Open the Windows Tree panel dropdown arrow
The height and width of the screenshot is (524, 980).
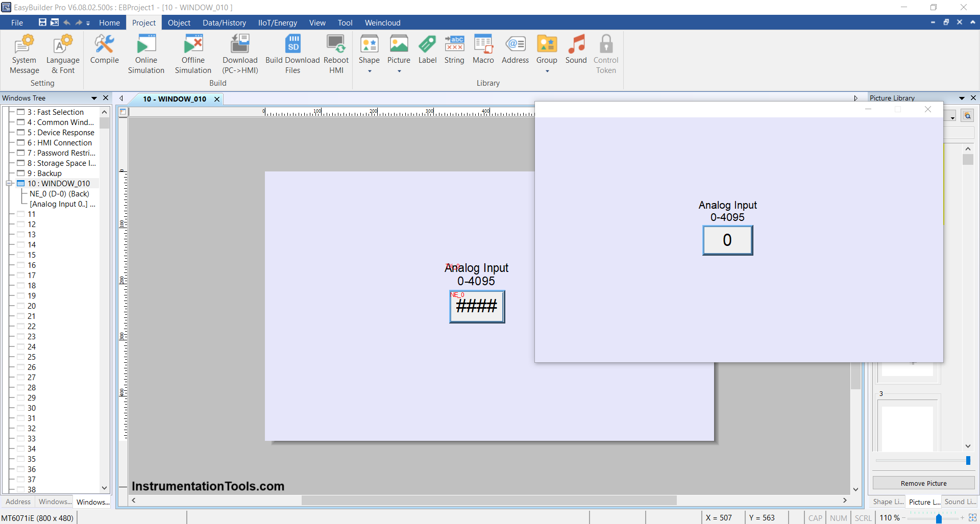pos(94,98)
